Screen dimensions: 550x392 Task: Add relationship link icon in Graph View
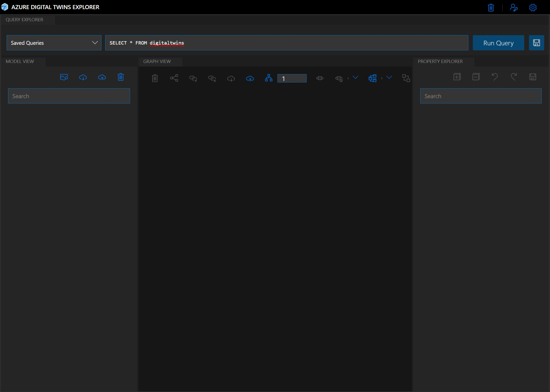click(x=193, y=78)
